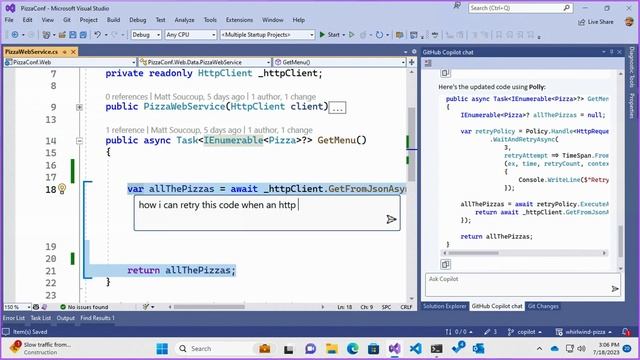The height and width of the screenshot is (360, 640).
Task: Switch to the Git Changes tab
Action: coord(543,306)
